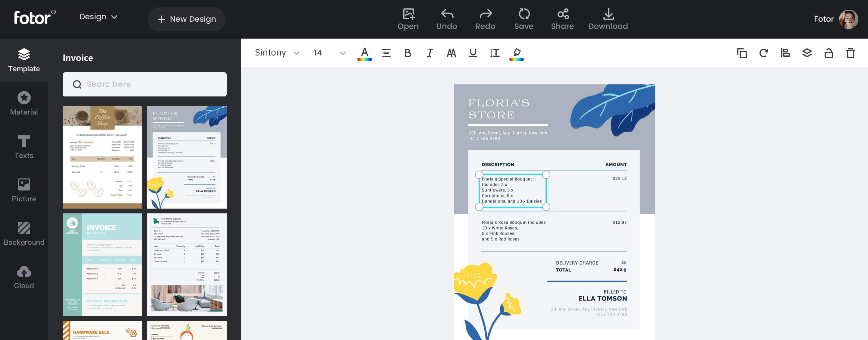
Task: Click the duplicate element icon
Action: click(x=742, y=53)
